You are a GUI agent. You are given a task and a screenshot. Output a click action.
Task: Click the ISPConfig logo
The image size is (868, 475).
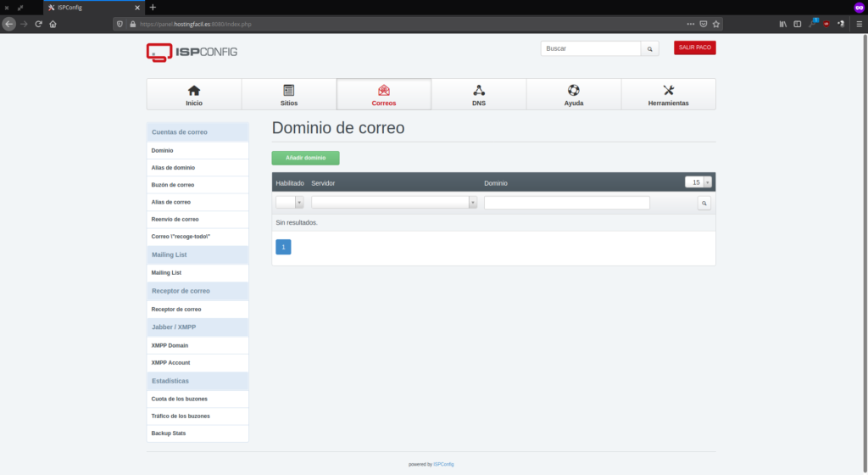[x=192, y=52]
